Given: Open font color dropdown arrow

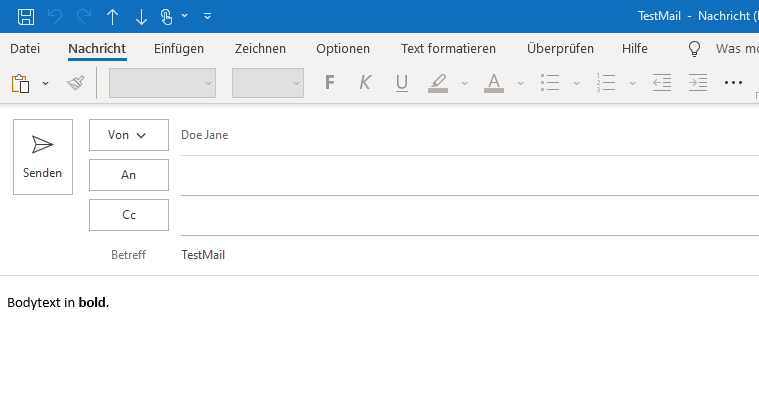Looking at the screenshot, I should [x=520, y=83].
